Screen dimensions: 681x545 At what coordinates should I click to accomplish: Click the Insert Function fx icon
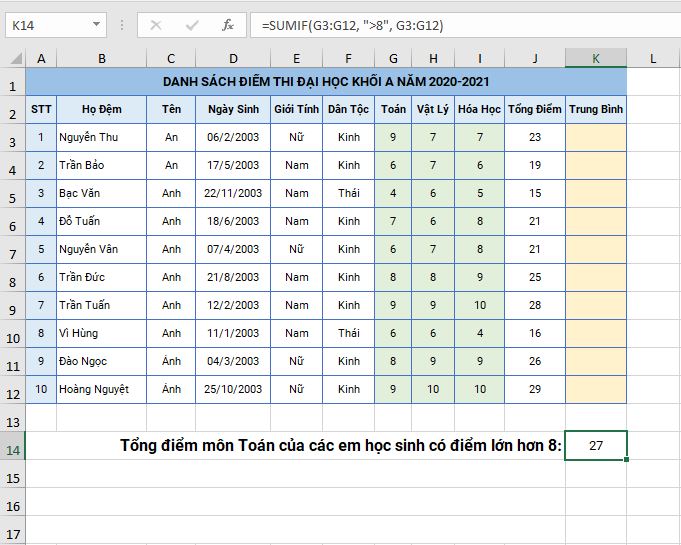click(x=228, y=25)
